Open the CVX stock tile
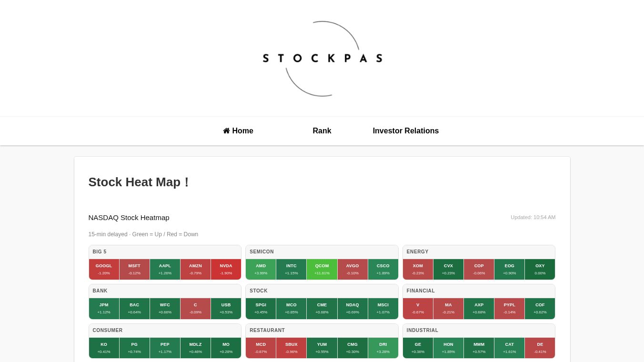This screenshot has width=644, height=362. click(448, 269)
